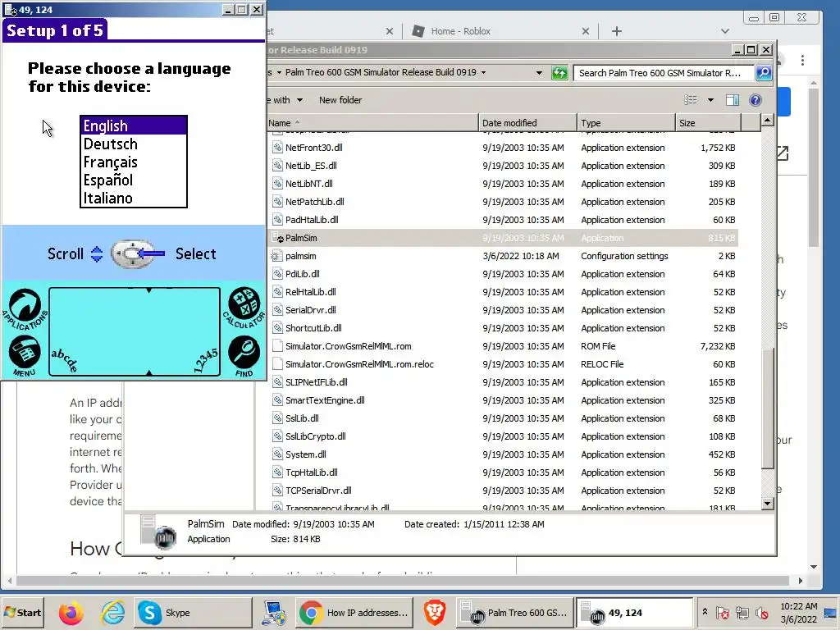Click the green refresh button next to the address bar
Image resolution: width=840 pixels, height=630 pixels.
point(559,73)
